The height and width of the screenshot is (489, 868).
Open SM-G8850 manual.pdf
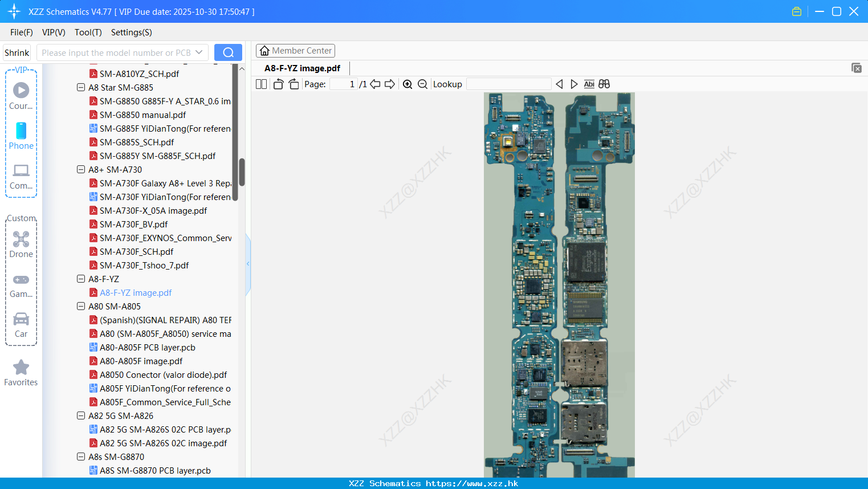(x=142, y=115)
